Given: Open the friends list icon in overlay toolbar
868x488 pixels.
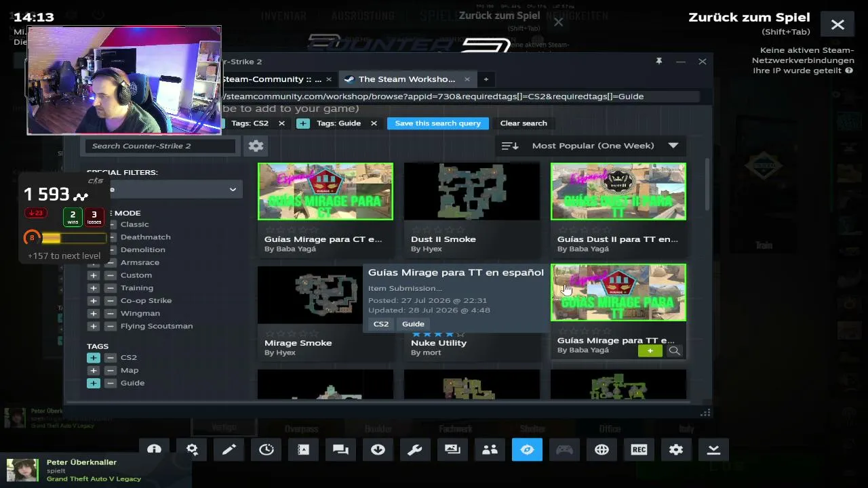Looking at the screenshot, I should [x=490, y=450].
